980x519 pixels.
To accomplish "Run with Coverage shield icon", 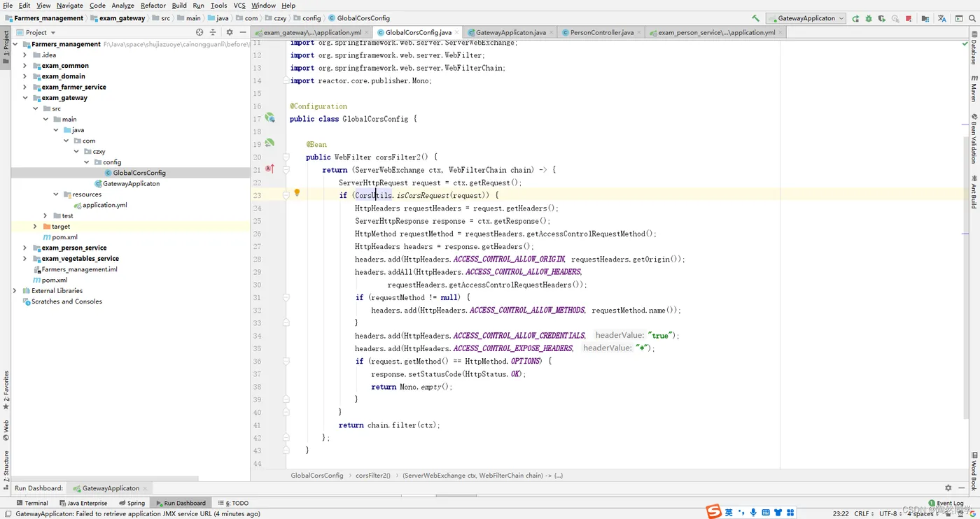I will (x=882, y=18).
